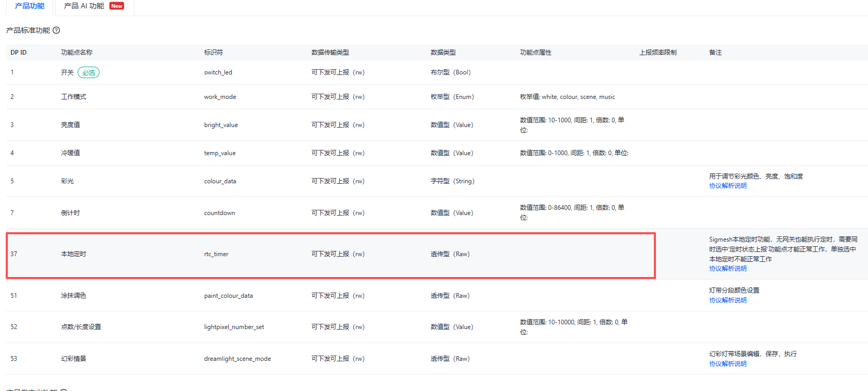Click the help icon beside 产品标准功能
868x391 pixels.
(56, 30)
